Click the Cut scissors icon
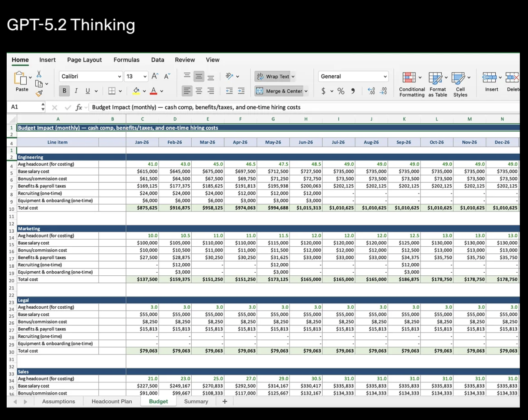This screenshot has height=420, width=528. 39,74
